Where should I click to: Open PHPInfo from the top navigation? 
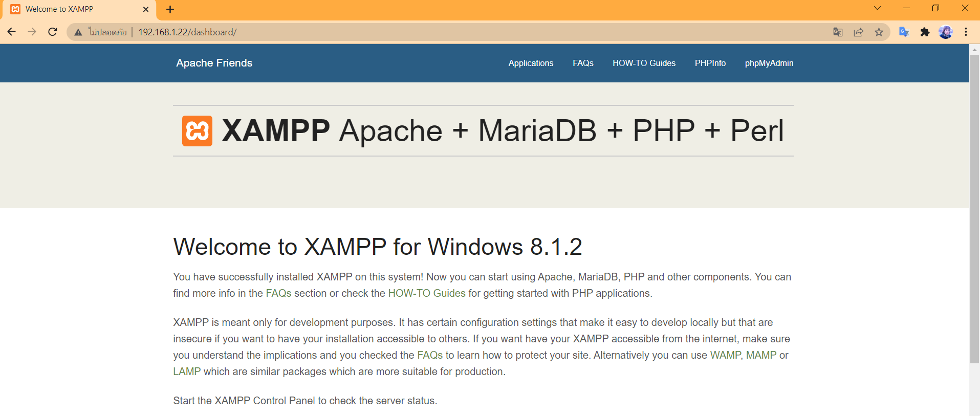click(x=710, y=63)
